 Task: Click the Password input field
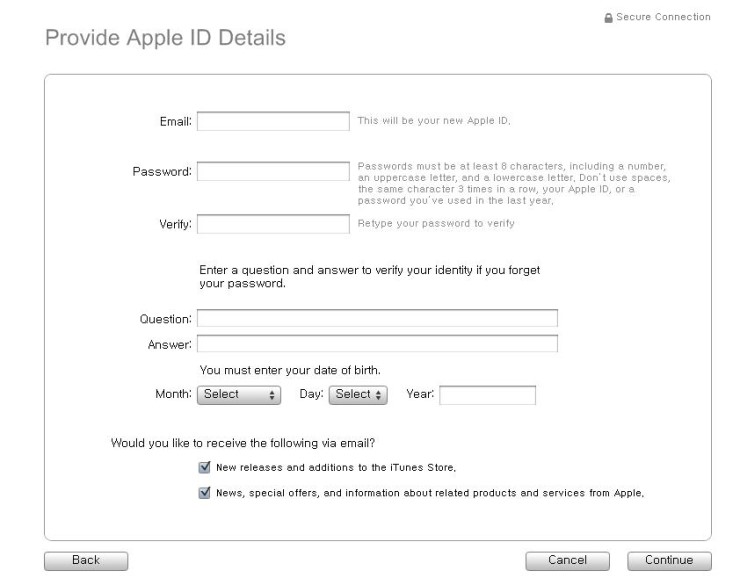[x=273, y=171]
